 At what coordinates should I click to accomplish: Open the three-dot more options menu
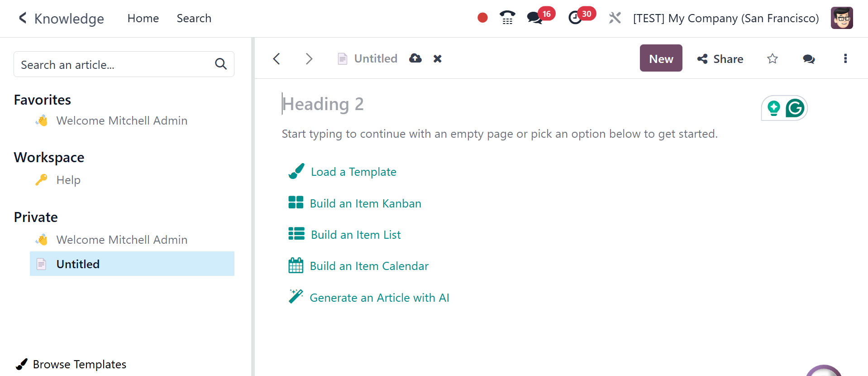point(845,58)
